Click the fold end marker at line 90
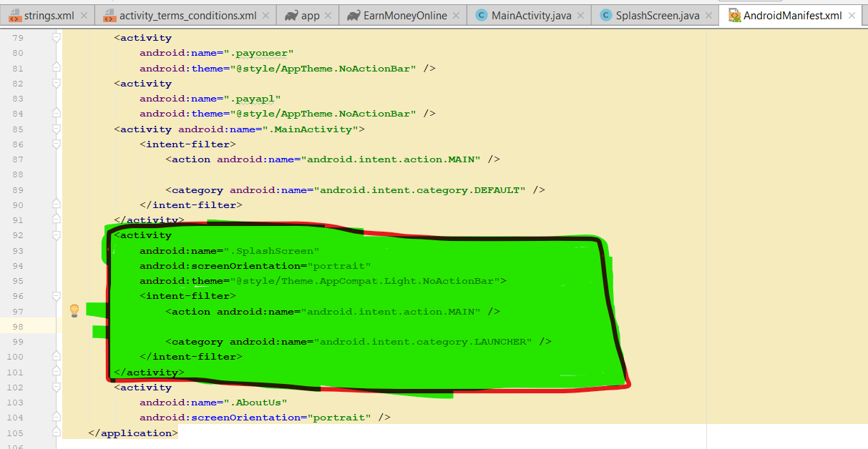The height and width of the screenshot is (449, 868). pos(57,205)
